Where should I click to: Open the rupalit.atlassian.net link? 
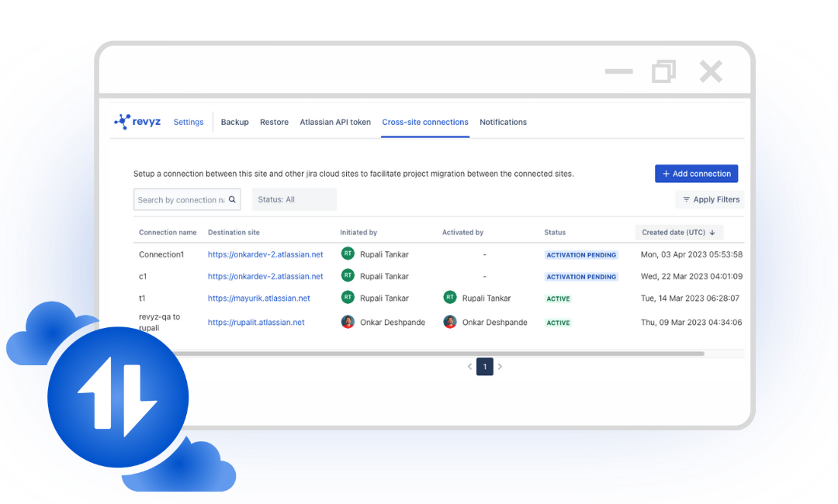pos(256,323)
